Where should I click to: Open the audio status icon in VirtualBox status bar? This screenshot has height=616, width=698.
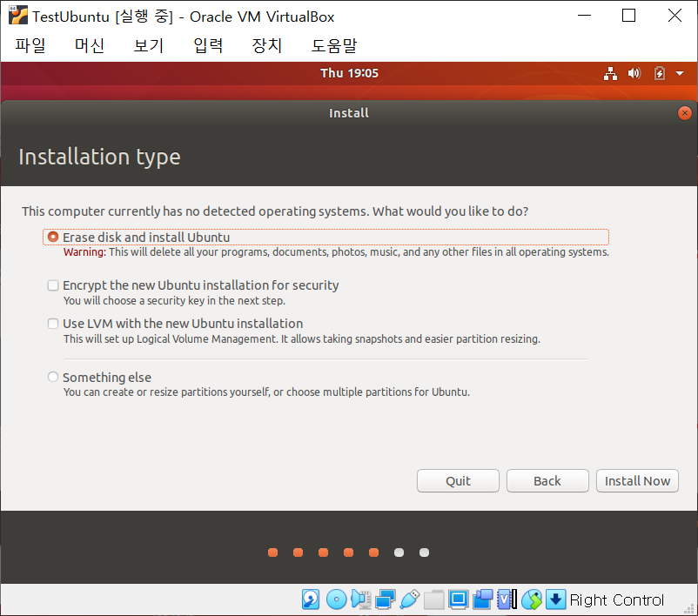pyautogui.click(x=361, y=599)
